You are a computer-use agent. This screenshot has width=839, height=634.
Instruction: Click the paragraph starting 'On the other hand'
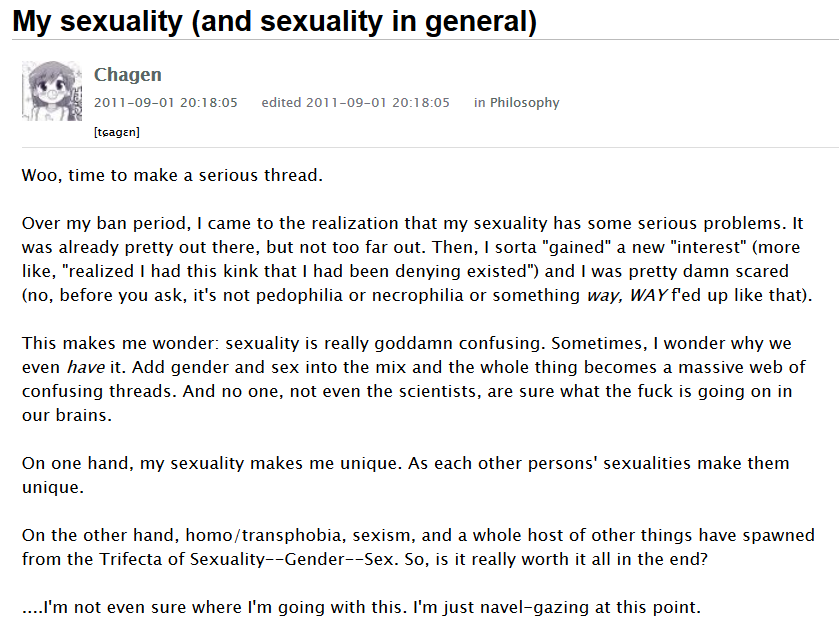click(x=418, y=547)
